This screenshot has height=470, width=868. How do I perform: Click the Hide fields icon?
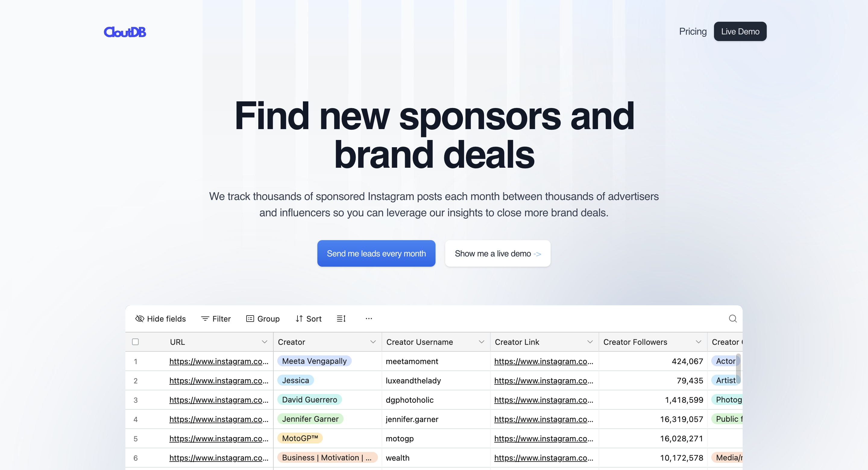(140, 318)
